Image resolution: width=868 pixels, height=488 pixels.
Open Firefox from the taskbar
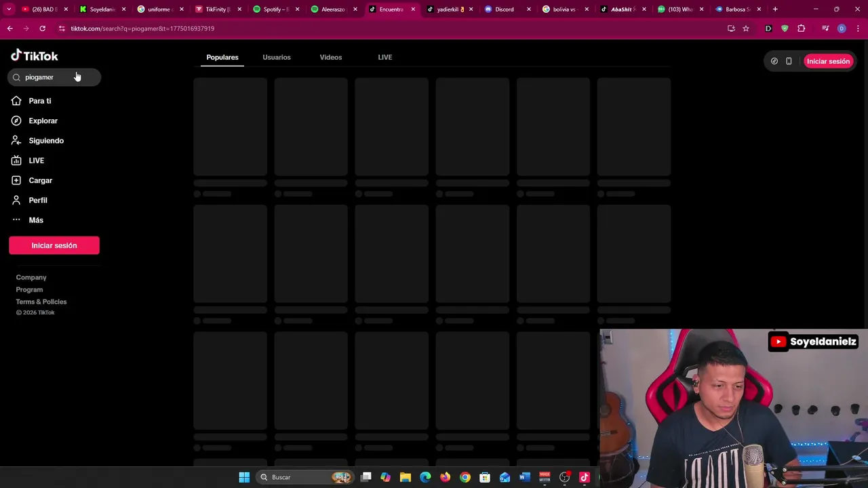445,477
